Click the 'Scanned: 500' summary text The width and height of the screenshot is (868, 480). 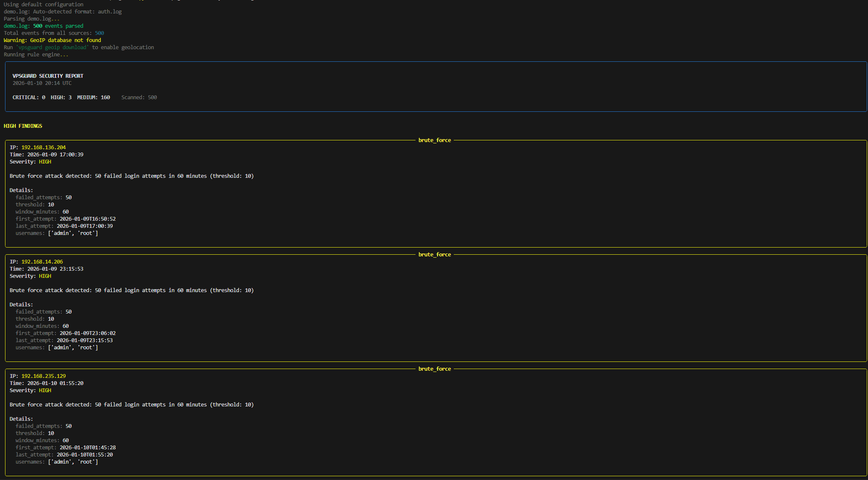pyautogui.click(x=139, y=98)
